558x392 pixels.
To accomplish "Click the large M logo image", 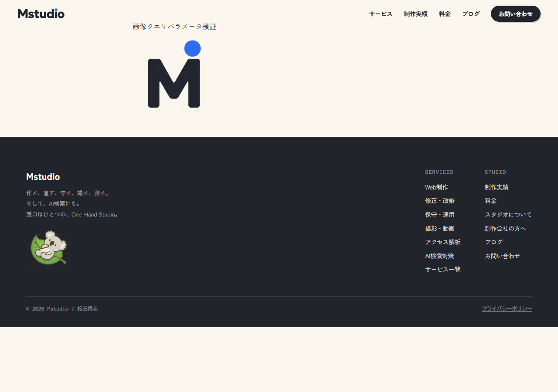I will [174, 74].
